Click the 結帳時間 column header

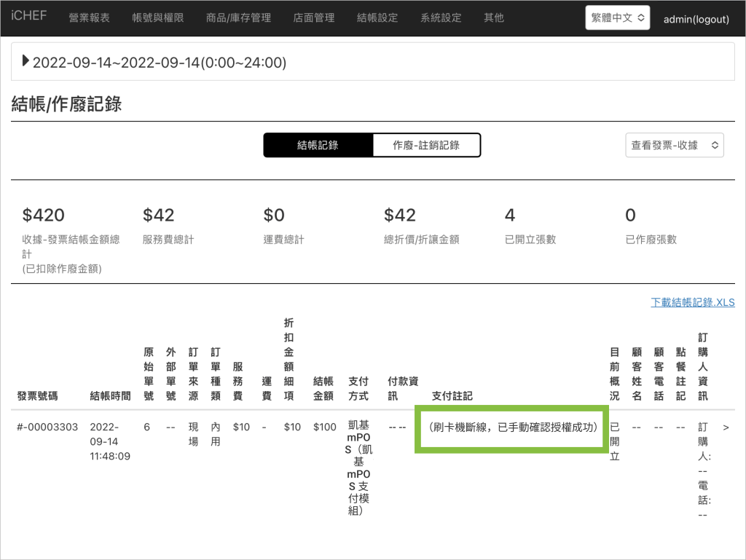pos(110,396)
